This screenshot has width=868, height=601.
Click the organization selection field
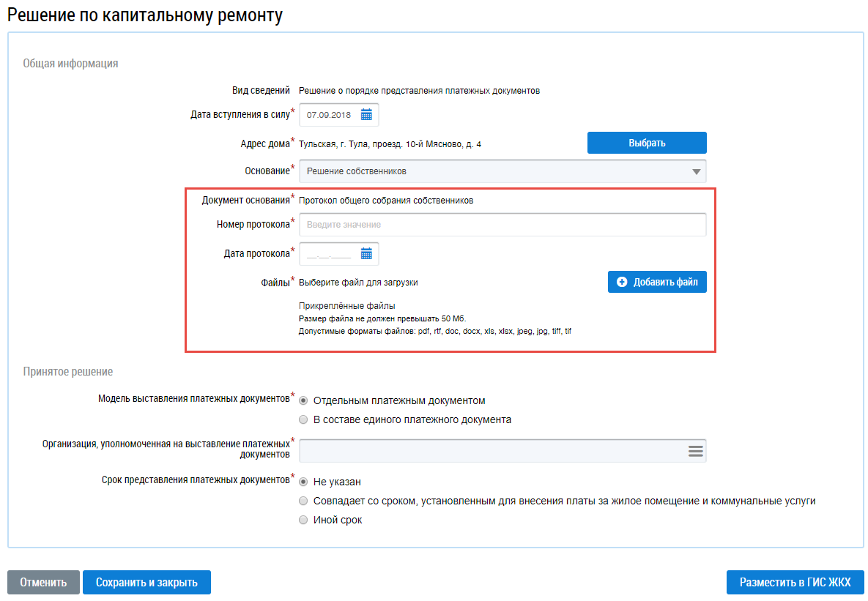pyautogui.click(x=491, y=451)
